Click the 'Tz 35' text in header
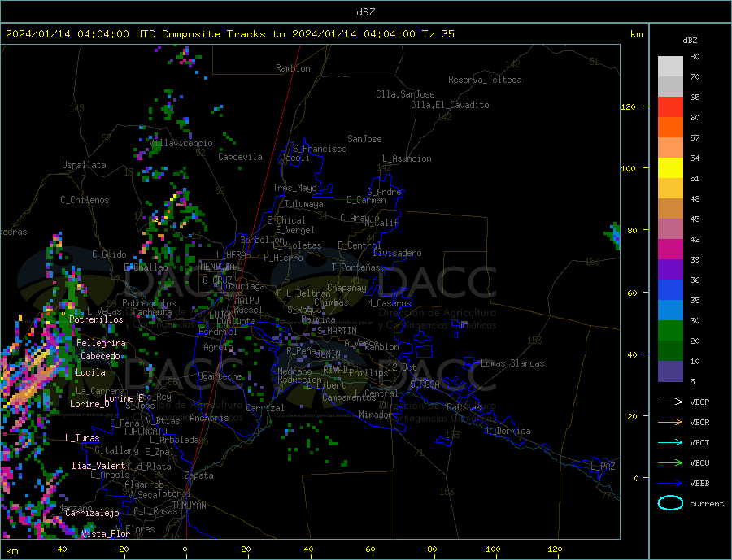Image resolution: width=732 pixels, height=560 pixels. 438,34
